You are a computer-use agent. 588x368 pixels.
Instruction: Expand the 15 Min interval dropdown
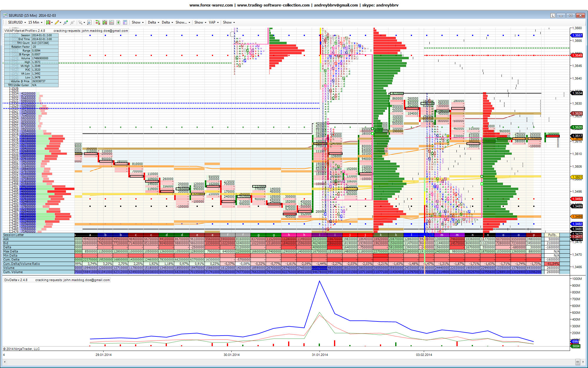pos(35,22)
